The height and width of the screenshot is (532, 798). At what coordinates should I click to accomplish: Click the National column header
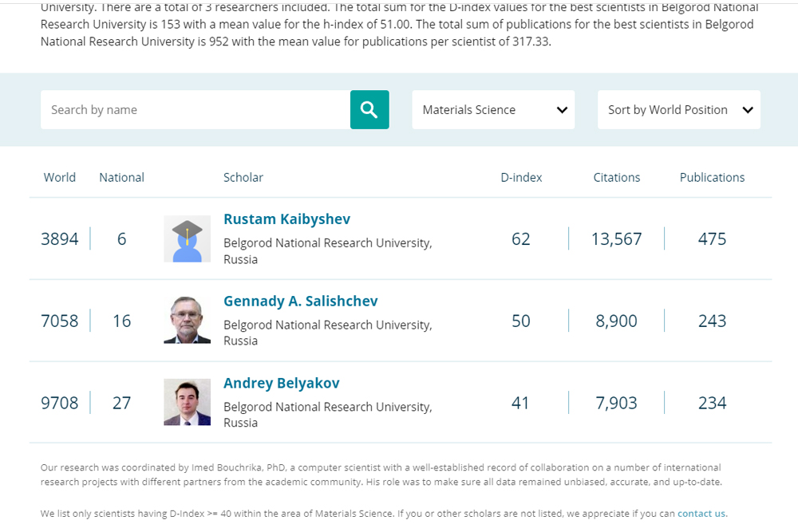click(x=121, y=177)
